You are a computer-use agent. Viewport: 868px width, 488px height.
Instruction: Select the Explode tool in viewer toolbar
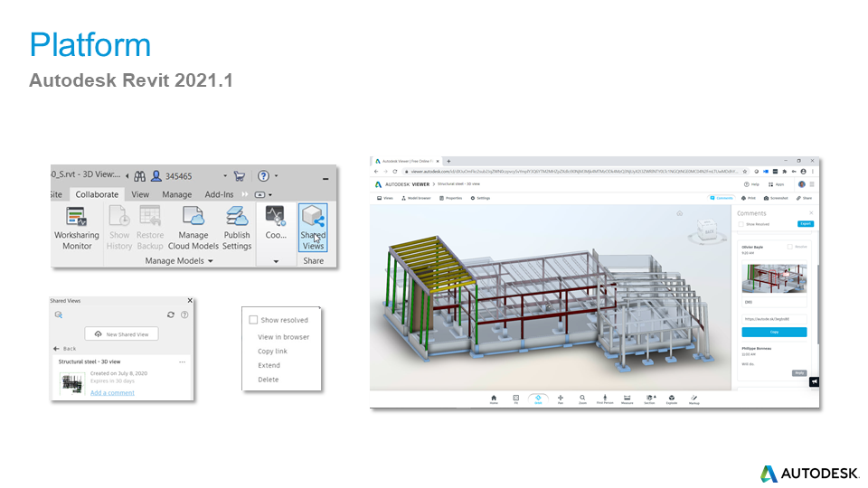[x=672, y=399]
